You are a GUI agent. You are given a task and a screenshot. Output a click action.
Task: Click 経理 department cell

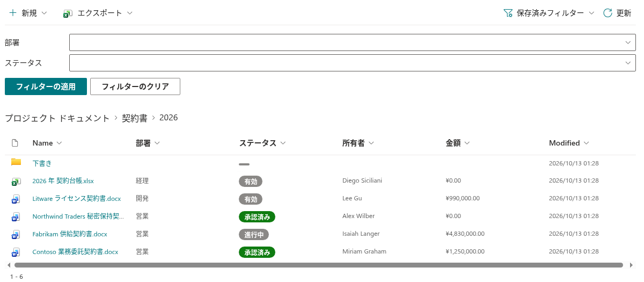(x=142, y=180)
